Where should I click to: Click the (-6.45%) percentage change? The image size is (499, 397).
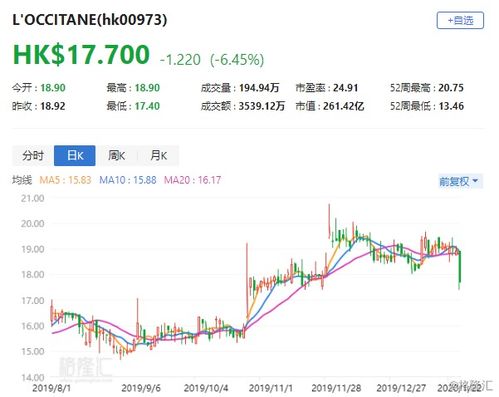[237, 60]
